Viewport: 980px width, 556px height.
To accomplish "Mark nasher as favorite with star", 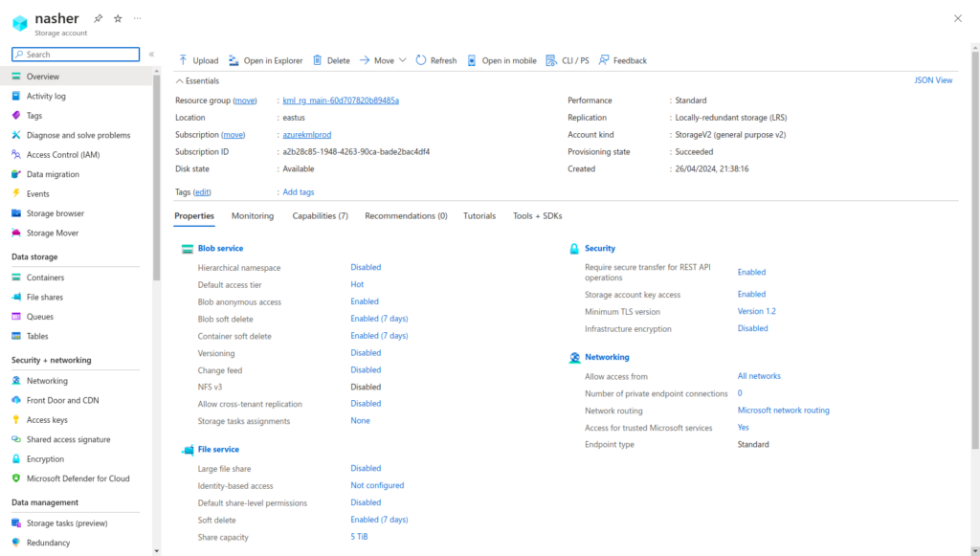I will 118,19.
